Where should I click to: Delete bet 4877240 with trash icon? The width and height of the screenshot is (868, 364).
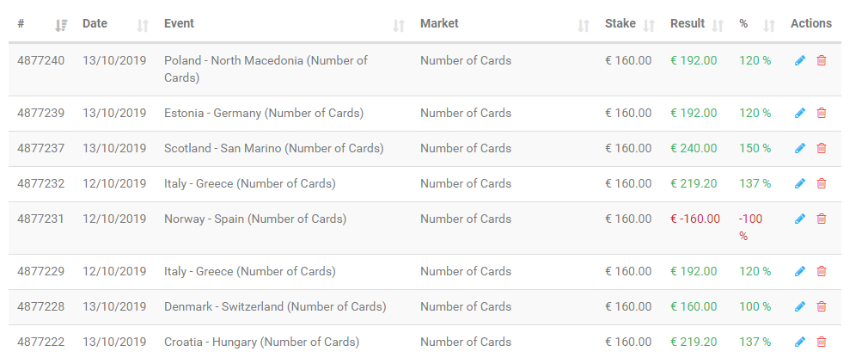tap(822, 61)
